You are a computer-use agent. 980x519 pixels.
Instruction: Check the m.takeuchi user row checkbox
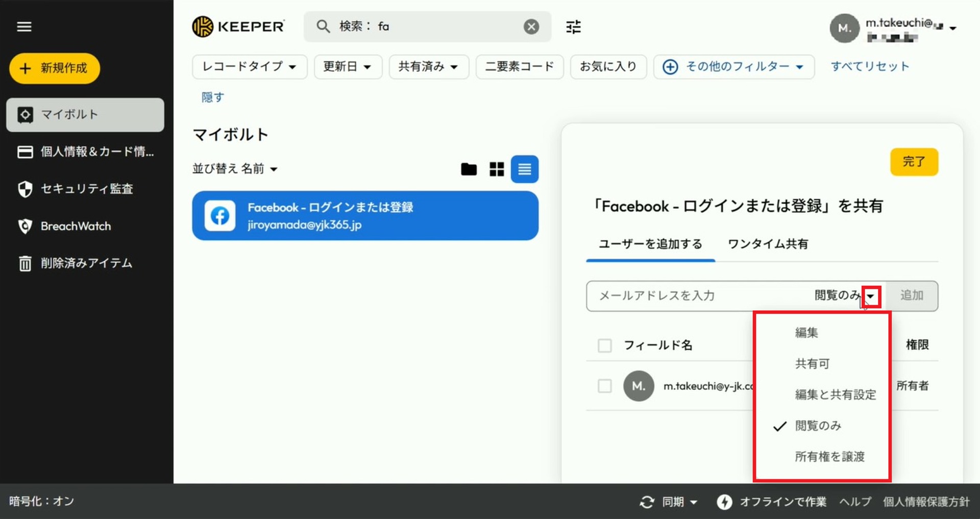tap(604, 386)
